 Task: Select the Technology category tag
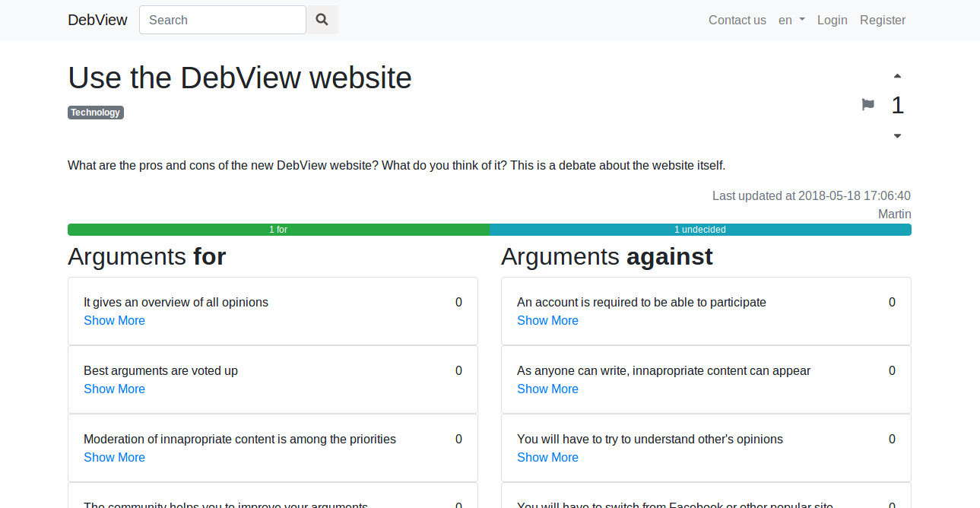point(95,112)
